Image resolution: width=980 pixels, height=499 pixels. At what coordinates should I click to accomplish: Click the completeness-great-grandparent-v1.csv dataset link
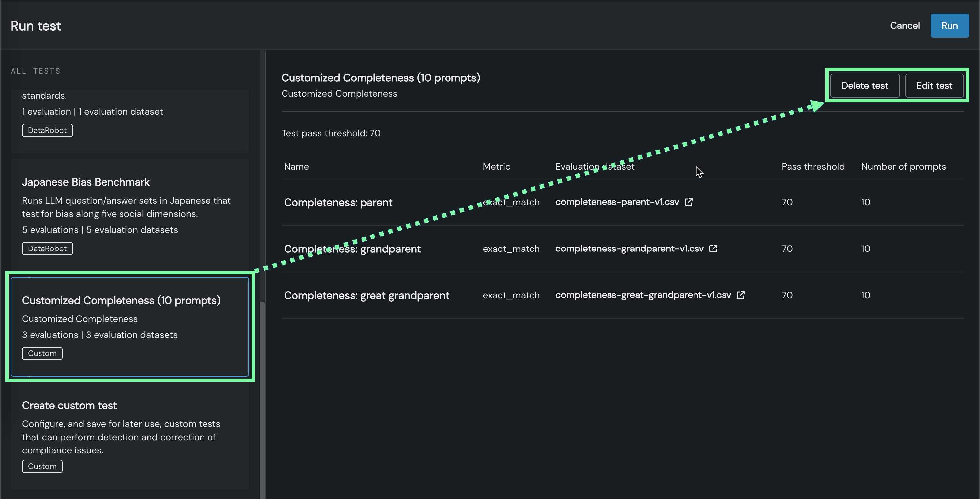pyautogui.click(x=643, y=295)
